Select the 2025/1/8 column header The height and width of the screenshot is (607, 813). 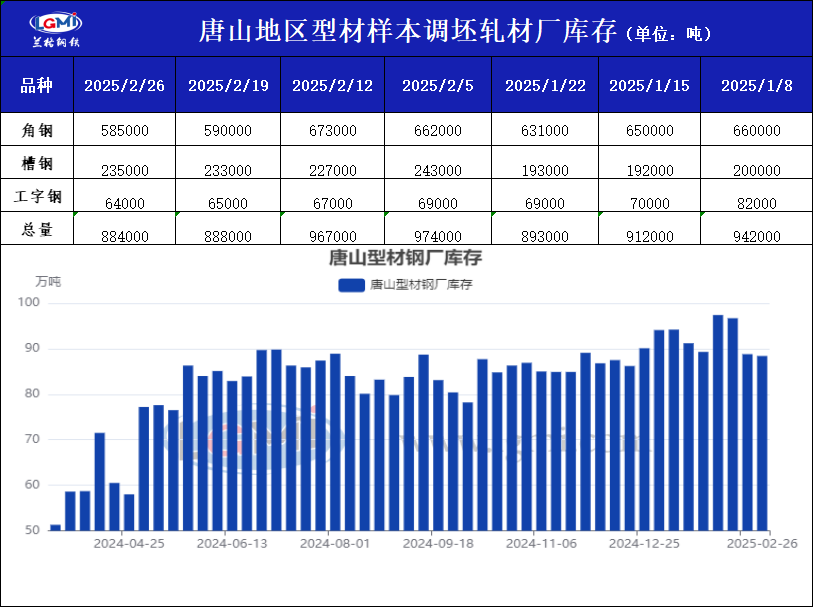756,86
